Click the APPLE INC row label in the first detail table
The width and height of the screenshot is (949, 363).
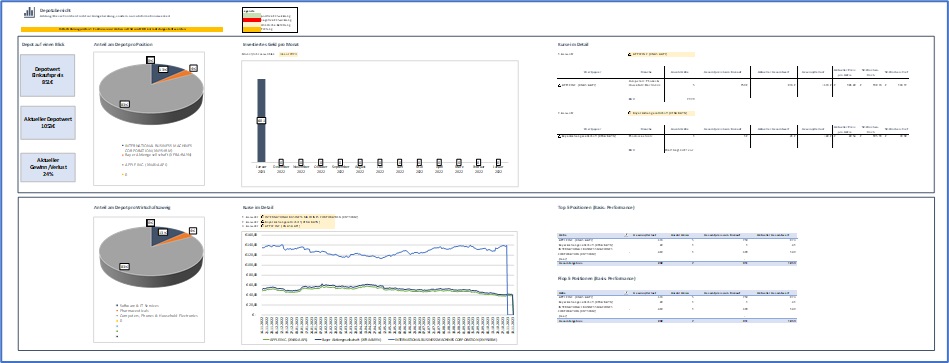[x=578, y=85]
